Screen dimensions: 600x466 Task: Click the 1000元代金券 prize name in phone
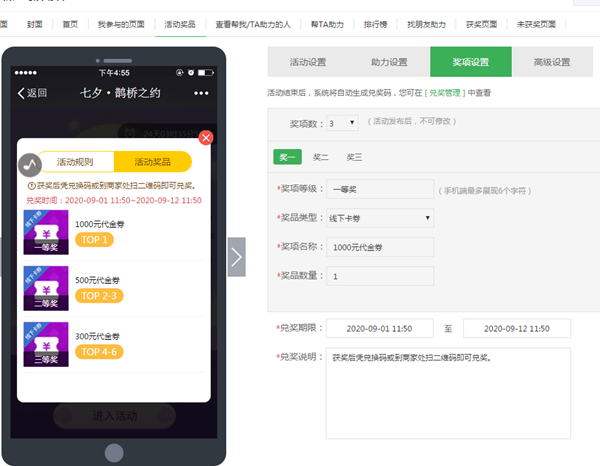tap(100, 224)
